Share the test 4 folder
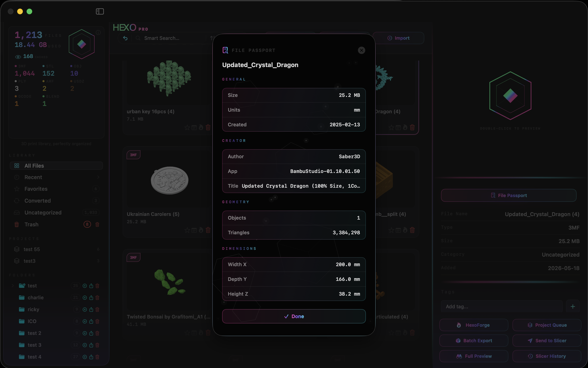 point(91,357)
